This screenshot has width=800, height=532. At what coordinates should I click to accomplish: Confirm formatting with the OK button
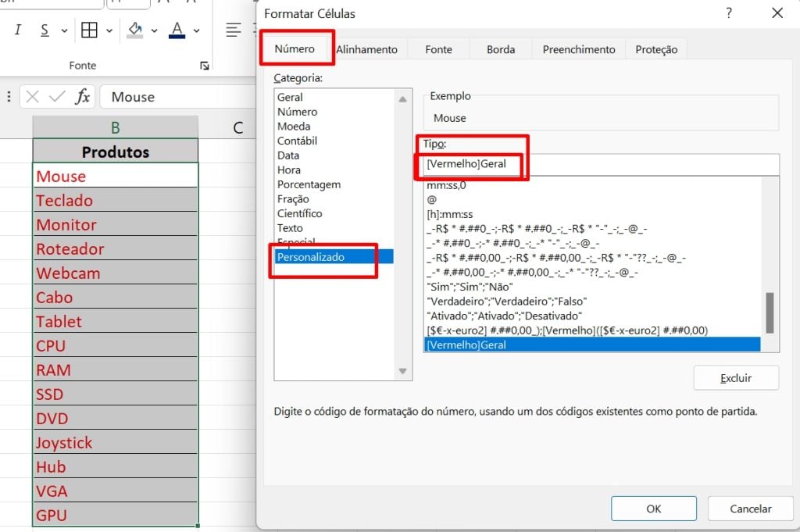(x=653, y=508)
